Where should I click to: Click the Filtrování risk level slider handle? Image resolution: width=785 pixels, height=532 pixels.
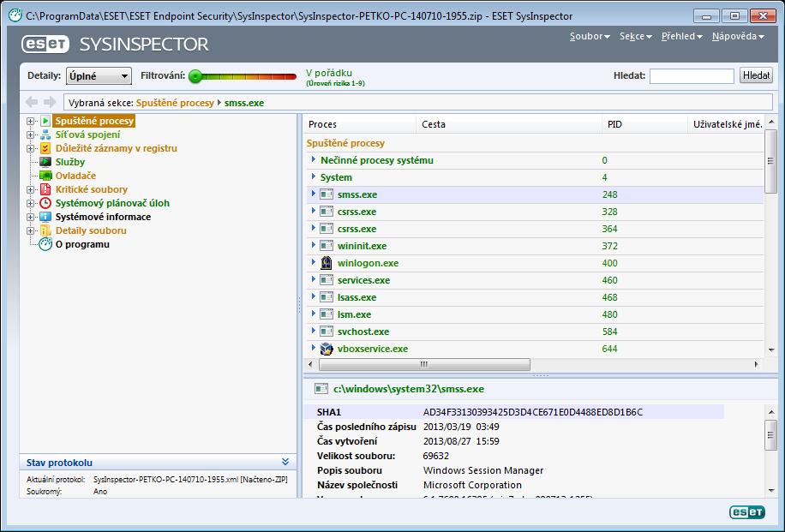(x=195, y=76)
